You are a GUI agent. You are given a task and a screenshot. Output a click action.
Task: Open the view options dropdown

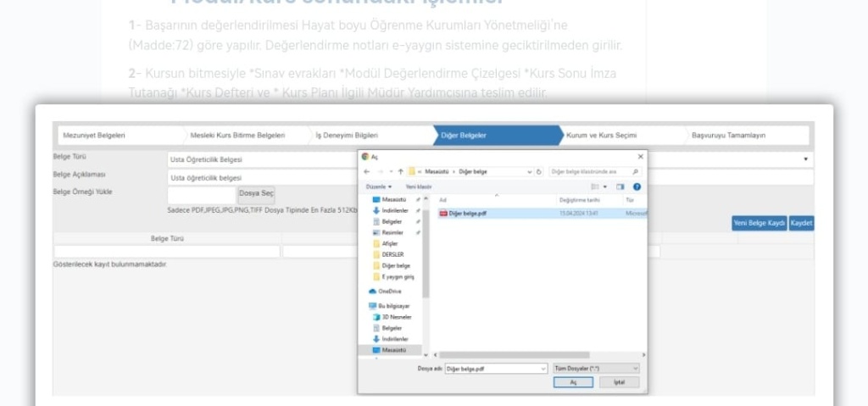(605, 186)
